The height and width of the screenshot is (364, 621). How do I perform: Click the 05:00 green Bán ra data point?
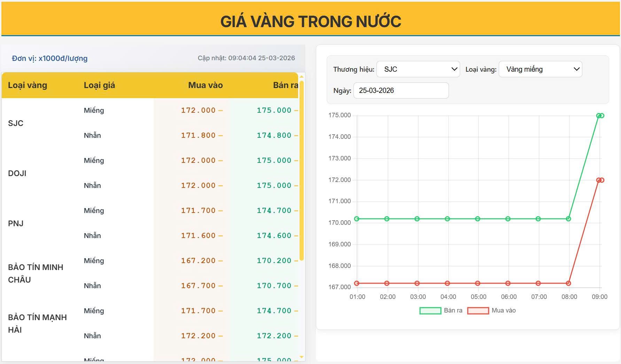pyautogui.click(x=478, y=219)
